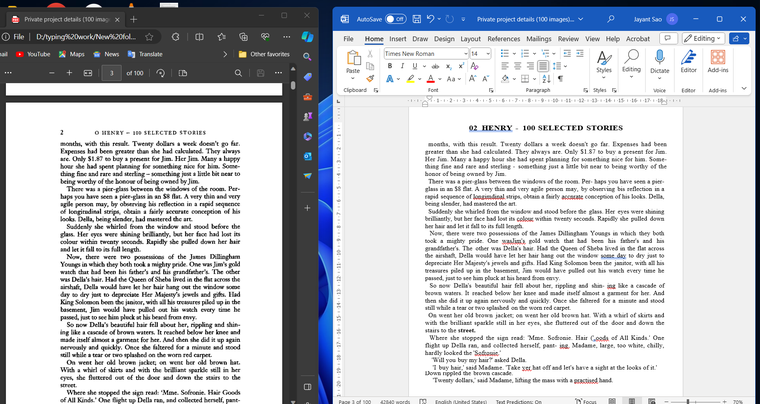This screenshot has height=404, width=760.
Task: Switch to the References ribbon tab
Action: [503, 38]
